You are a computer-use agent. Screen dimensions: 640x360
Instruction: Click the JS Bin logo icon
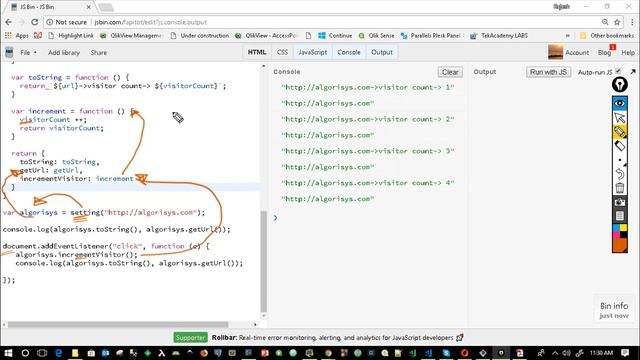click(9, 52)
